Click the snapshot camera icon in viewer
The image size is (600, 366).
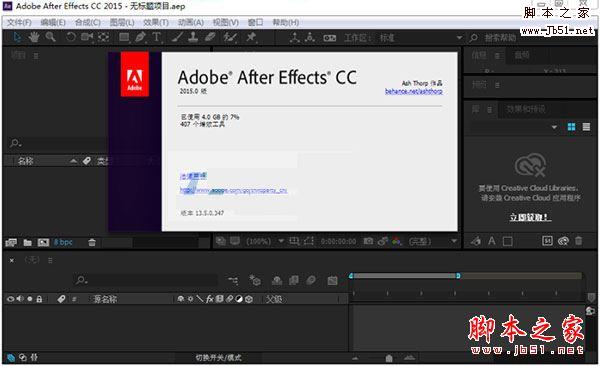click(368, 241)
